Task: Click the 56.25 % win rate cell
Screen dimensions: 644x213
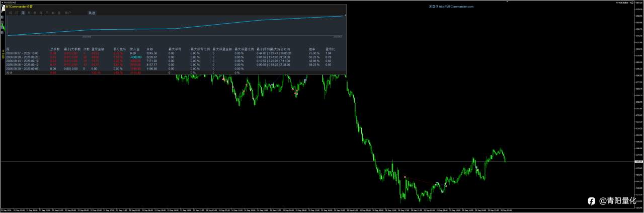Action: click(x=314, y=57)
